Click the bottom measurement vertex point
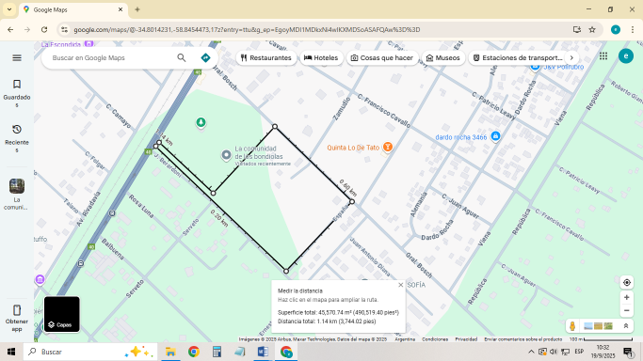 pos(286,271)
